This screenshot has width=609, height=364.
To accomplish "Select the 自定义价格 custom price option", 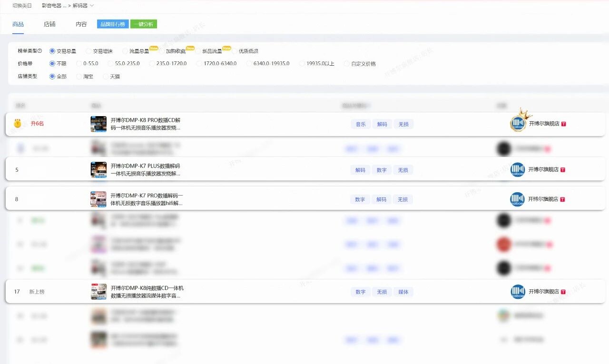I will pyautogui.click(x=360, y=63).
